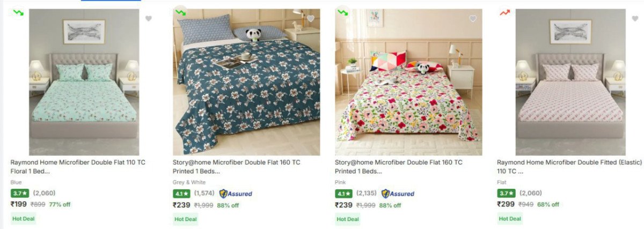Screen dimensions: 644x229
Task: Click price-drop trend icon on blue Raymond bedsheet
Action: (x=19, y=12)
